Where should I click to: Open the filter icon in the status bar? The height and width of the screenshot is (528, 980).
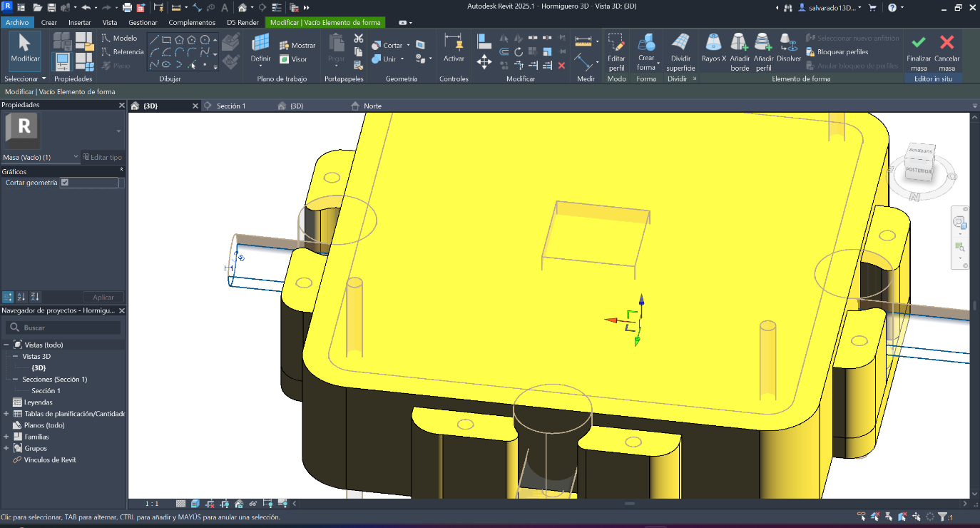coord(942,517)
